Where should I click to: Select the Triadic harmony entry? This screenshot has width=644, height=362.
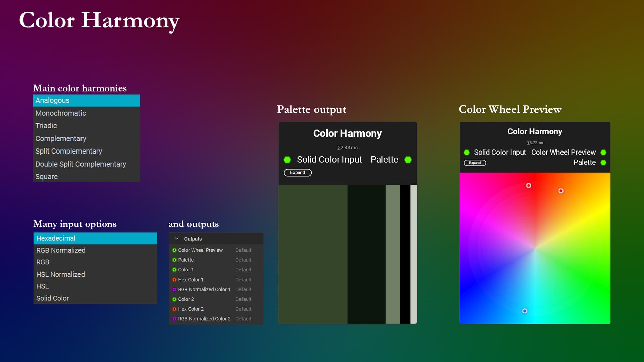coord(46,126)
